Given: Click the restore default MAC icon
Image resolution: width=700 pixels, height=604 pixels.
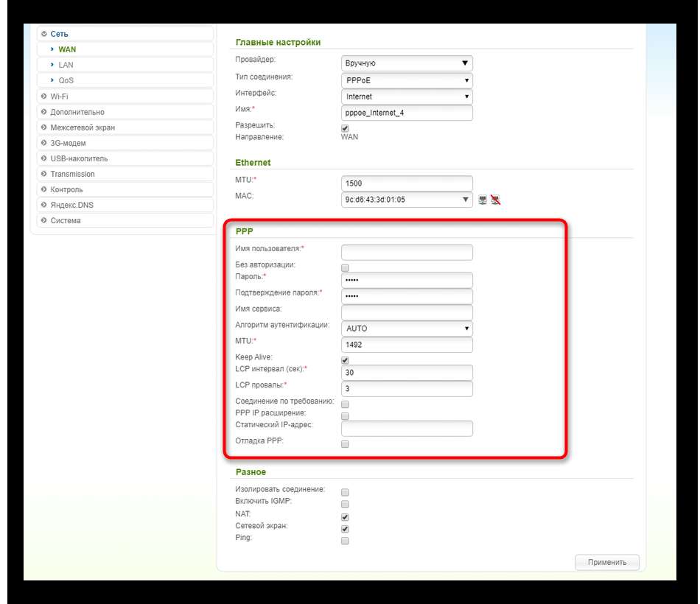Looking at the screenshot, I should 496,200.
